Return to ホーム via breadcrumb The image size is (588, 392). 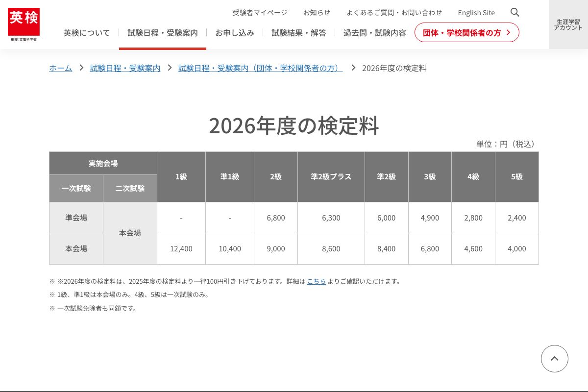pos(60,68)
